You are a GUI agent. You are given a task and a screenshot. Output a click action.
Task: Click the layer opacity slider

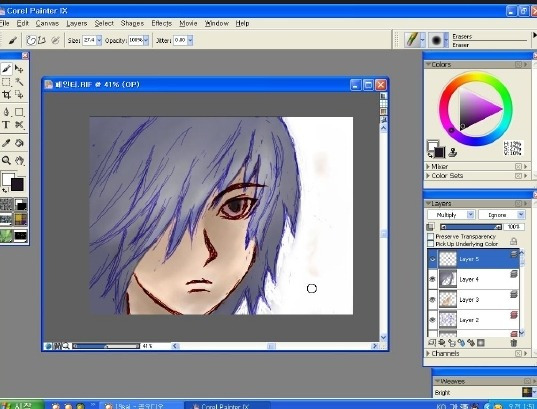pos(471,227)
